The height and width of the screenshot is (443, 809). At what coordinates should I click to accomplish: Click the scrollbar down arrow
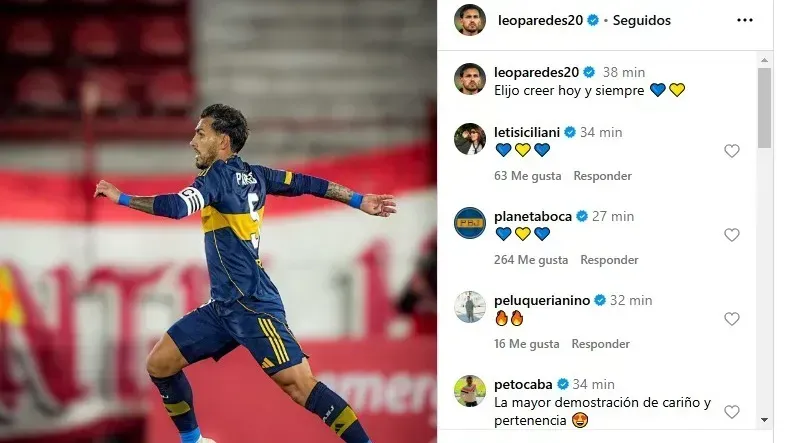pos(765,420)
